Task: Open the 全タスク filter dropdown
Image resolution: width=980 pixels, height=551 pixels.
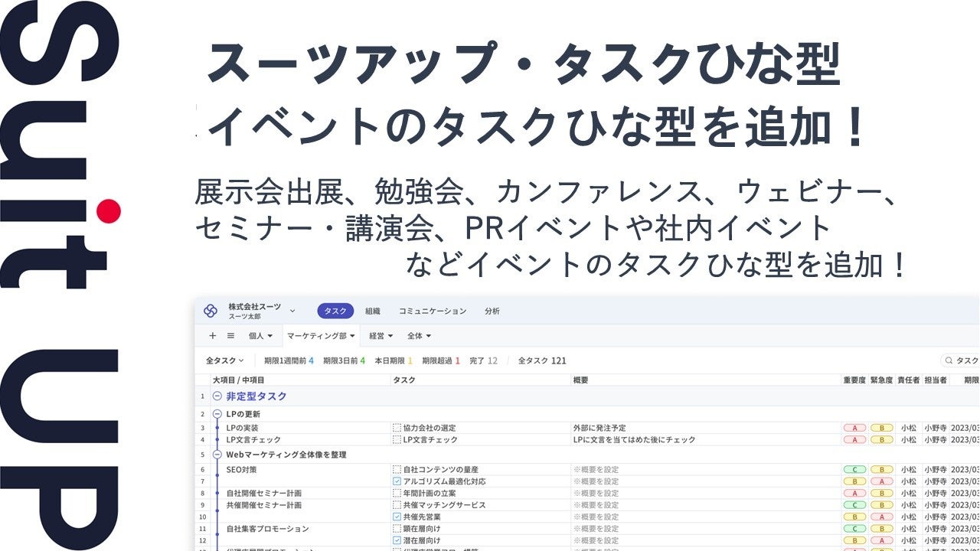Action: point(224,360)
